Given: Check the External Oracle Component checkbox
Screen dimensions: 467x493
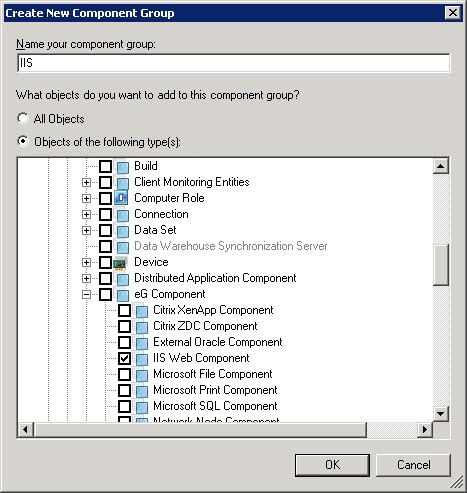Looking at the screenshot, I should click(x=124, y=342).
